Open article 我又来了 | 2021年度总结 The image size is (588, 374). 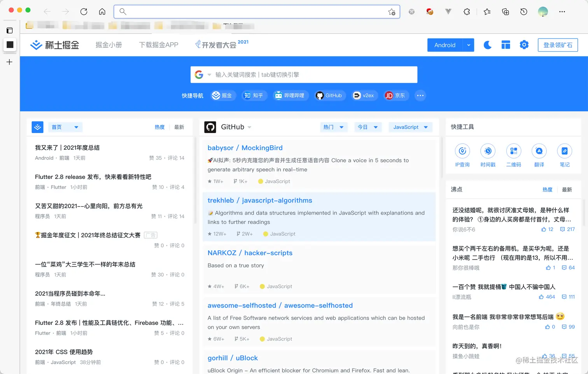67,148
